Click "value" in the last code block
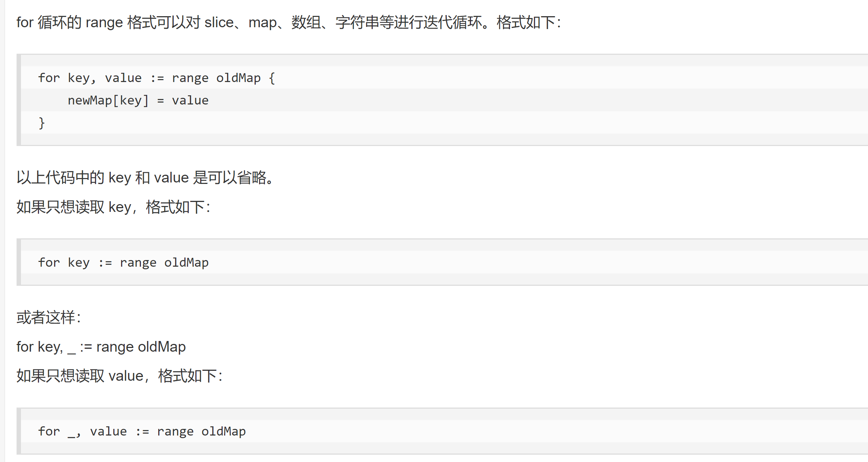Image resolution: width=868 pixels, height=462 pixels. [109, 431]
